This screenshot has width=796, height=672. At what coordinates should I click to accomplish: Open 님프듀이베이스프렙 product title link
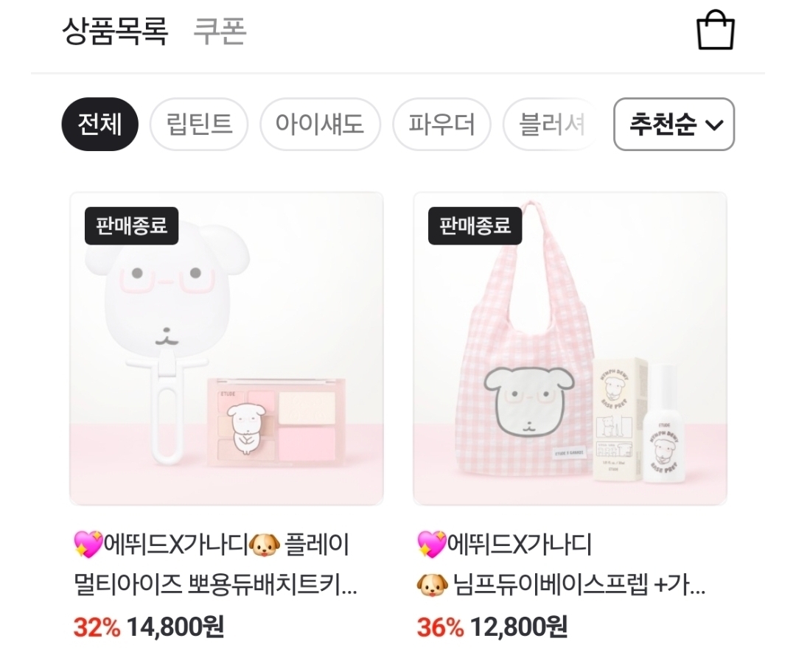pos(562,564)
